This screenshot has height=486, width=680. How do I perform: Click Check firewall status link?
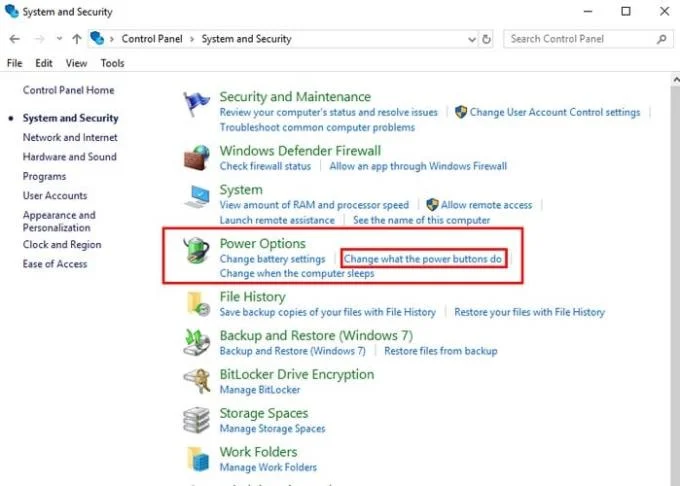click(x=265, y=166)
